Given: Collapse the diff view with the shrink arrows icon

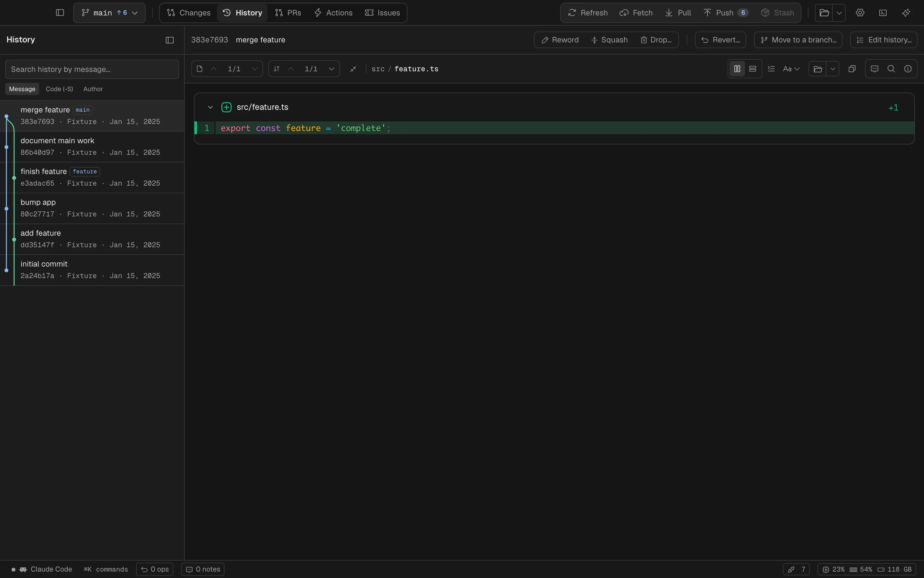Looking at the screenshot, I should (x=353, y=69).
